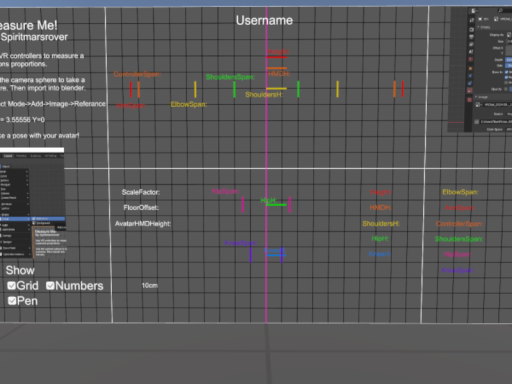Open Texture properties checker icon
Viewport: 512px width, 384px height.
point(469,100)
